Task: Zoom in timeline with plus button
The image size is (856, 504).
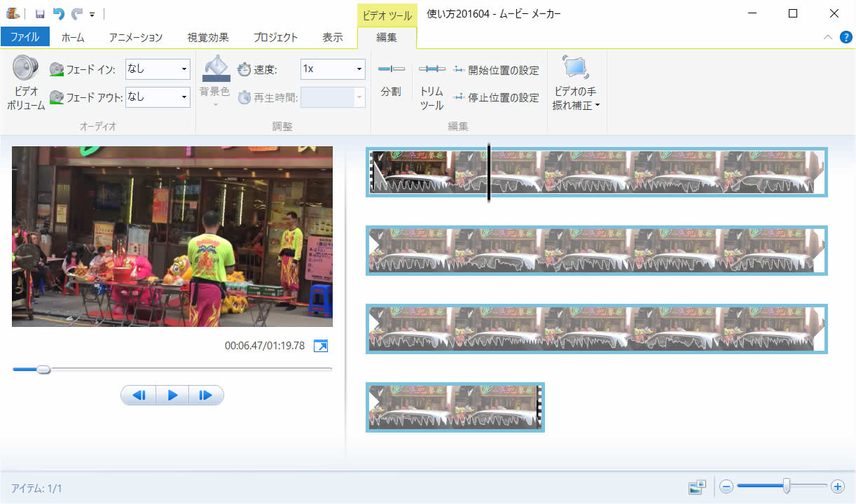Action: pos(837,486)
